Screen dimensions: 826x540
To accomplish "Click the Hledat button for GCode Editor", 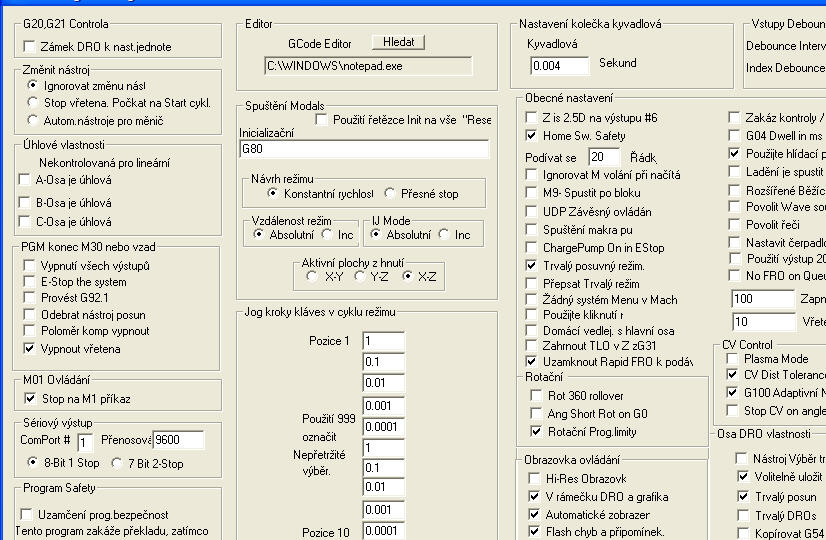I will point(398,42).
